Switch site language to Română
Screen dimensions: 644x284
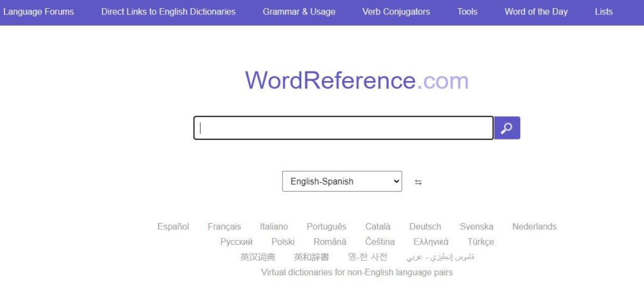point(330,242)
